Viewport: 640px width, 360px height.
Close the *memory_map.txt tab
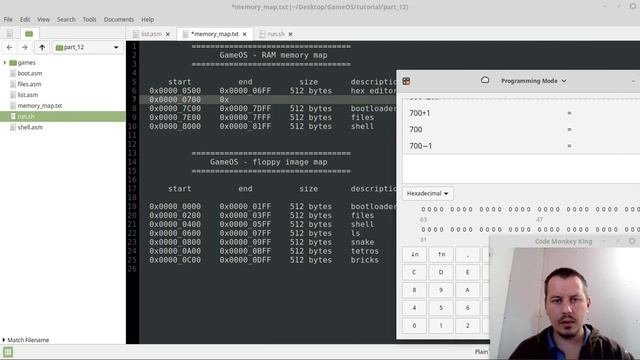click(244, 34)
